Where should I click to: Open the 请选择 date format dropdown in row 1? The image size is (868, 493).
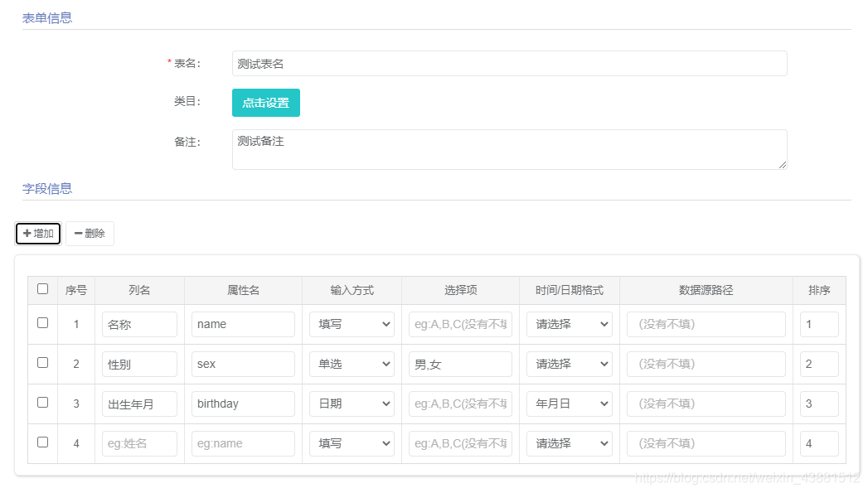pos(569,324)
